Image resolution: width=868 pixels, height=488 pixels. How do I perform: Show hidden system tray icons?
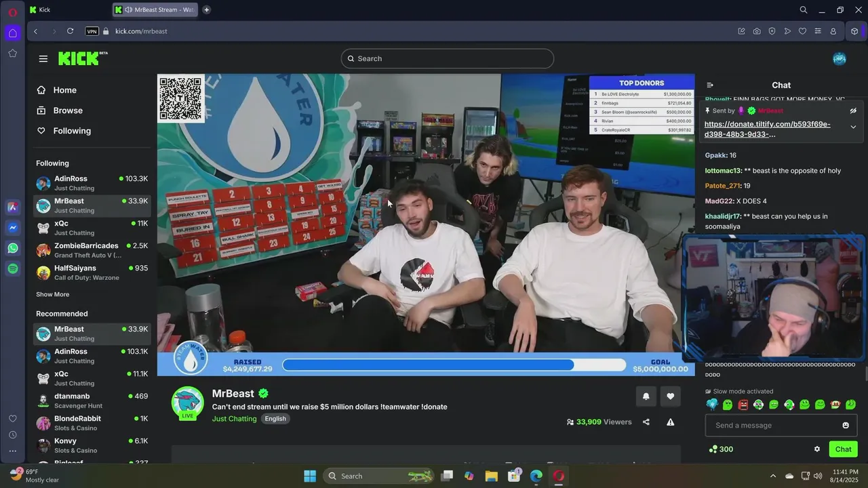click(772, 476)
